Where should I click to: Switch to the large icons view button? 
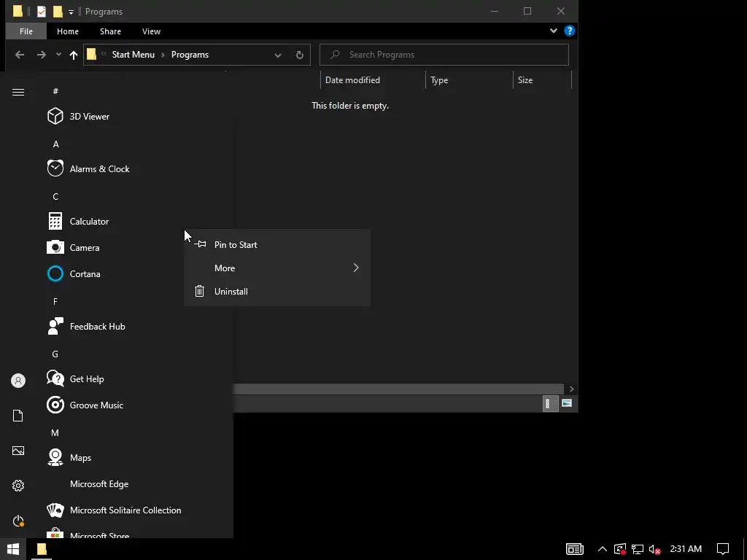point(566,403)
